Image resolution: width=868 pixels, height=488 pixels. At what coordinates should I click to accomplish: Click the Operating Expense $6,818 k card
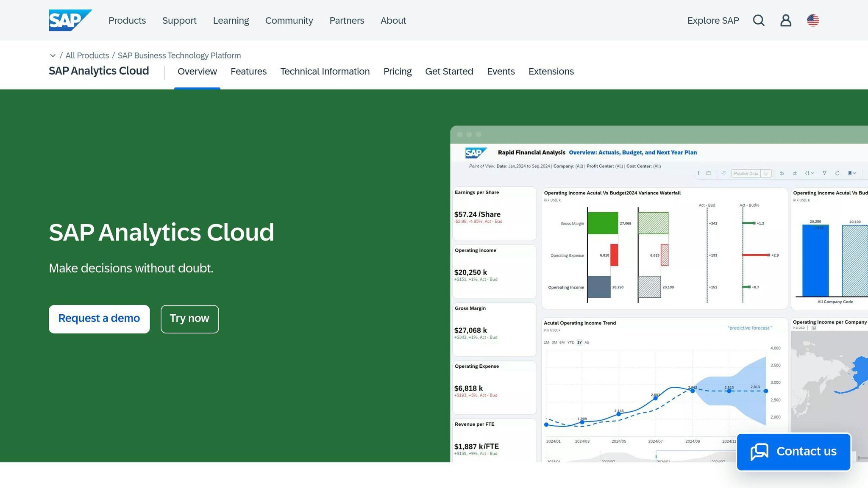coord(495,388)
